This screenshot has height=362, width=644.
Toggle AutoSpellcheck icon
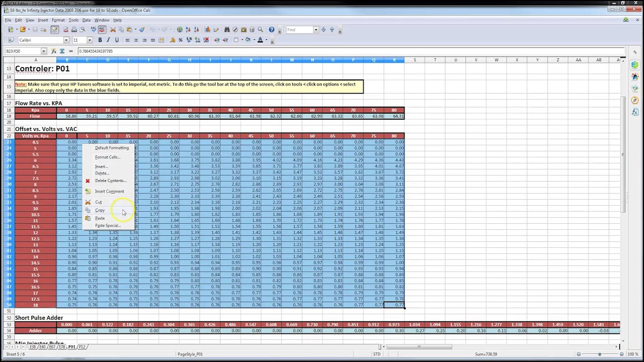pyautogui.click(x=102, y=30)
